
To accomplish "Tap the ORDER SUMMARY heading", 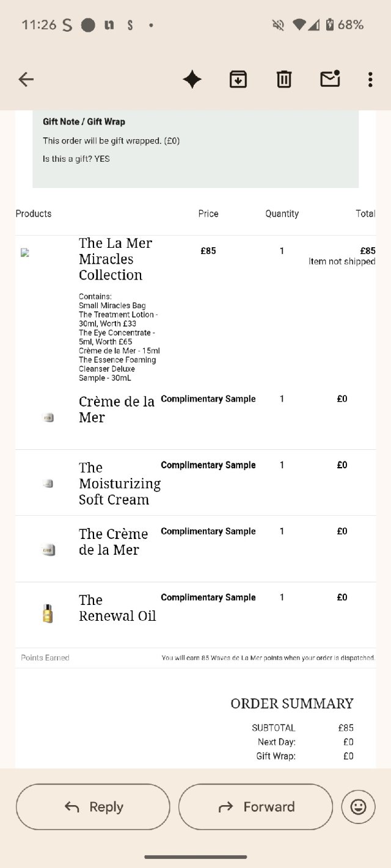I will [x=291, y=703].
